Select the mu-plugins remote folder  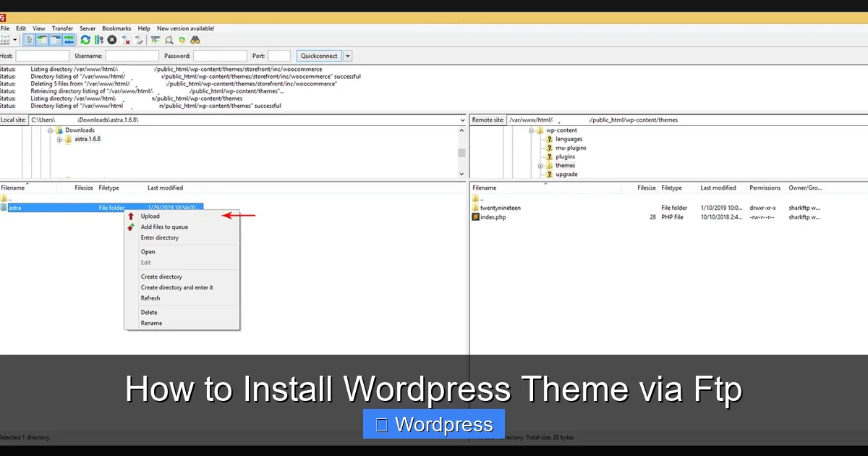pyautogui.click(x=571, y=148)
